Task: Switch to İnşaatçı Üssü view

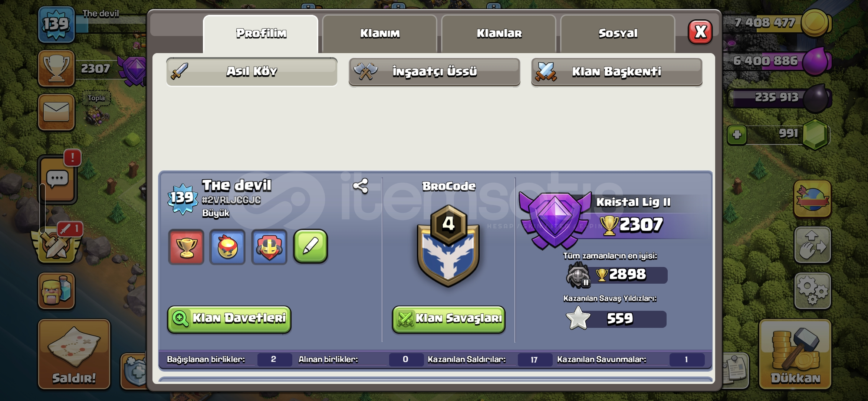Action: coord(434,71)
